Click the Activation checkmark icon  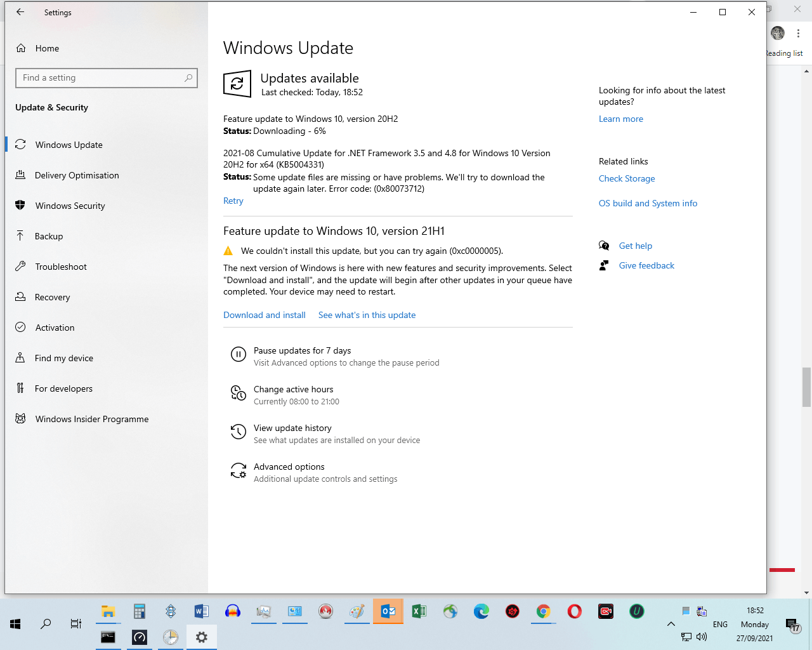click(20, 328)
